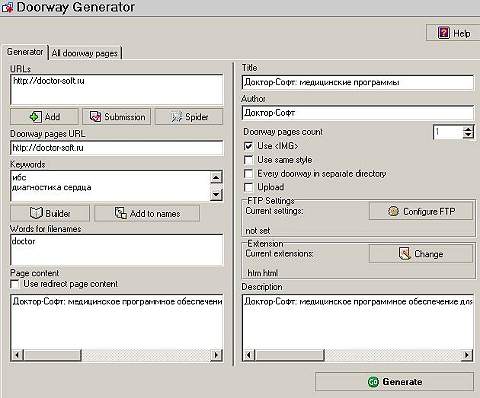Launch the Spider button
Screen dimensions: 480x398
(x=189, y=117)
